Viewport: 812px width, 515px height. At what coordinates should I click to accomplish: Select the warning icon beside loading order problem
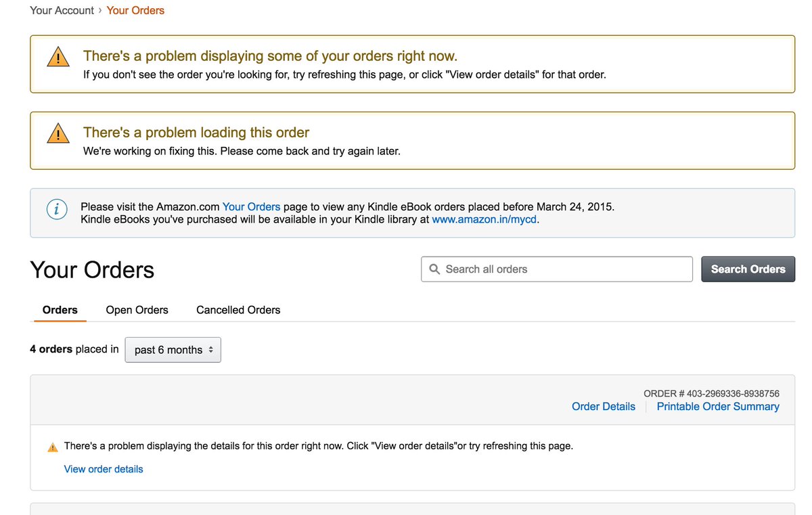click(x=58, y=133)
